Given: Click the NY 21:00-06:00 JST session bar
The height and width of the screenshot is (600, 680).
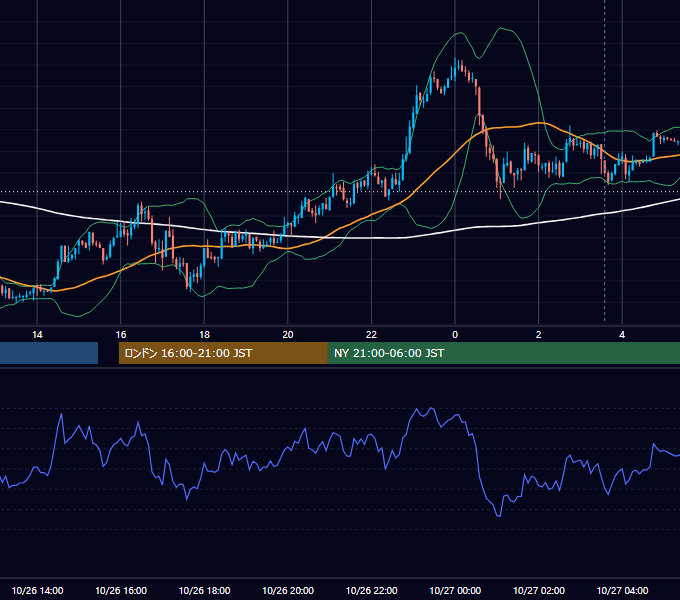Looking at the screenshot, I should pyautogui.click(x=503, y=353).
